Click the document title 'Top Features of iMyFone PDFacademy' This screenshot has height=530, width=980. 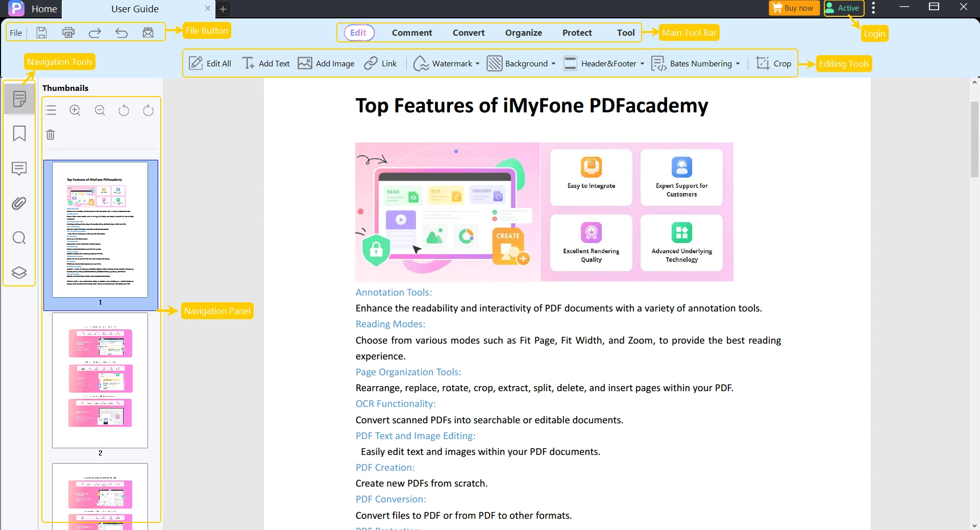click(532, 106)
